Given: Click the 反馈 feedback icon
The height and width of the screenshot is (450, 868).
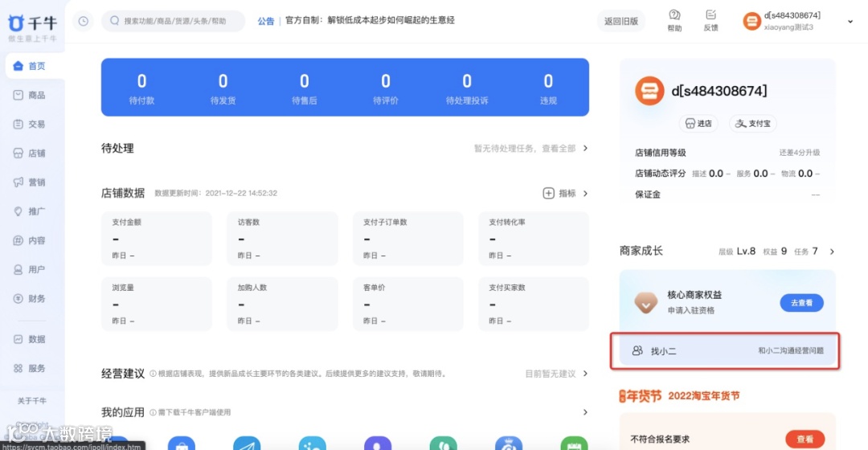Looking at the screenshot, I should (x=710, y=15).
